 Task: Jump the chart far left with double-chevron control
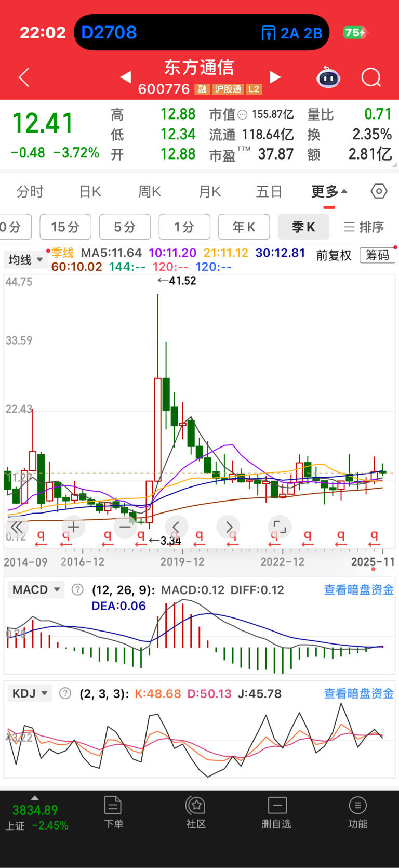(16, 527)
